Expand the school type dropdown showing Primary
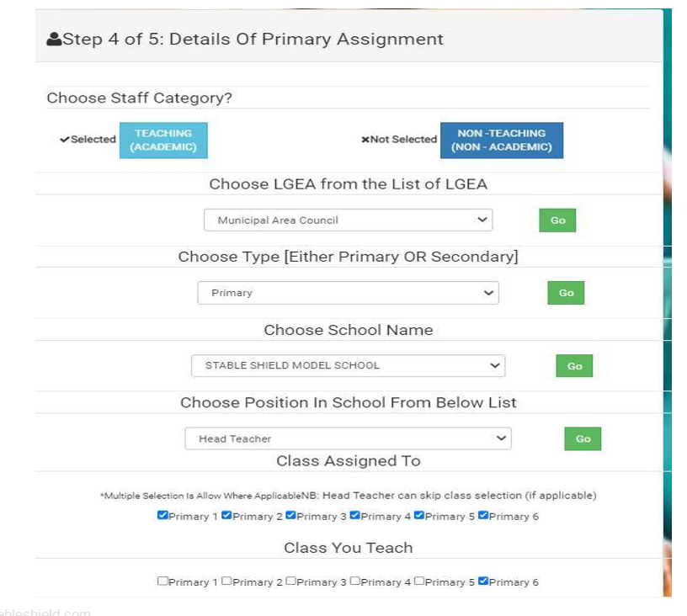 point(348,293)
